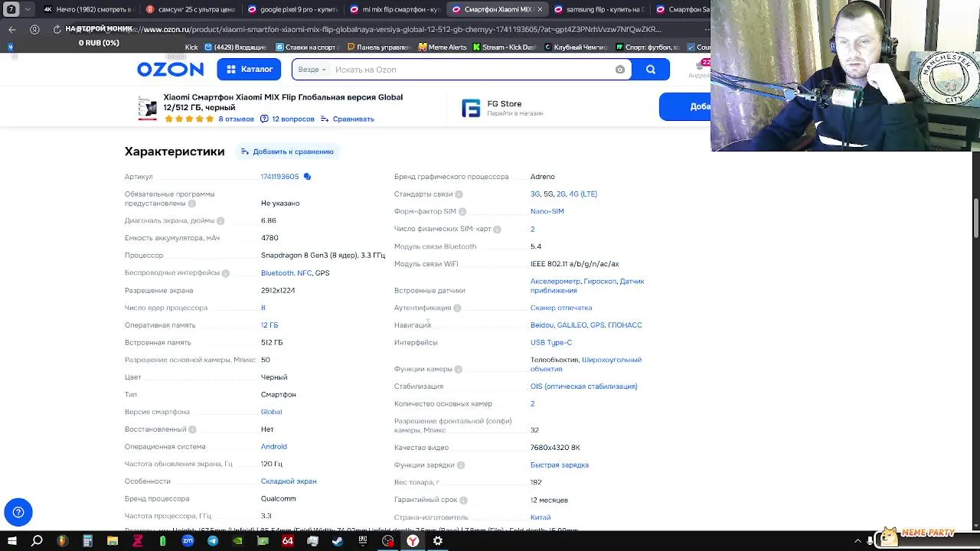Image resolution: width=980 pixels, height=551 pixels.
Task: Open Steam from the taskbar
Action: (x=338, y=541)
